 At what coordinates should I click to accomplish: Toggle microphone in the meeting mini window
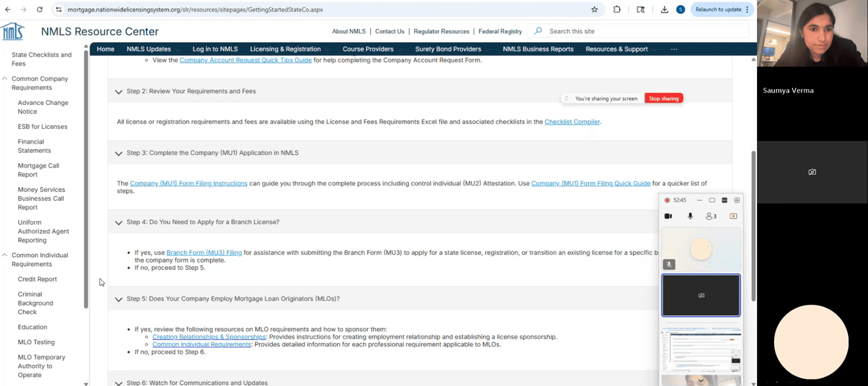click(x=690, y=216)
